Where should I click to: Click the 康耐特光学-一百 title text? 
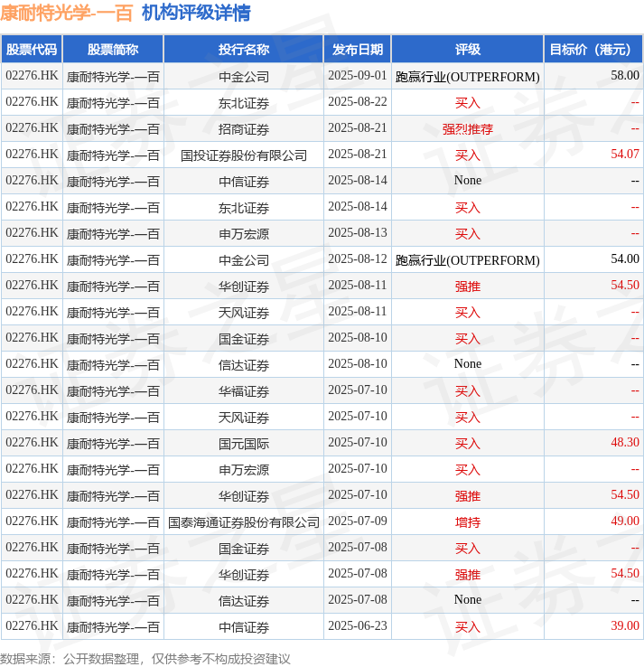(67, 13)
